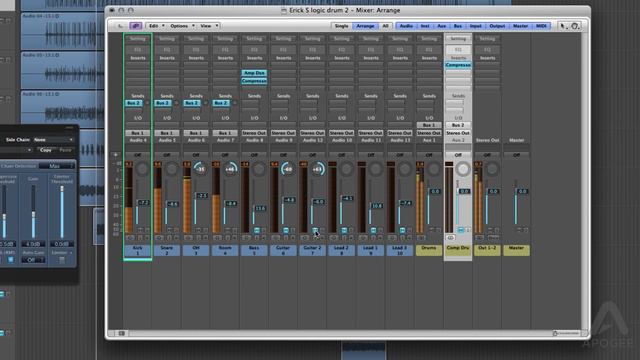Open the Compressor insert on Comp Dru channel
This screenshot has width=640, height=360.
[x=458, y=65]
